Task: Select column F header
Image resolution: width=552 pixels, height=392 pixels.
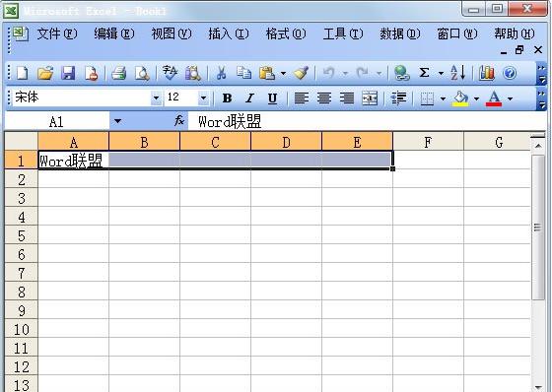Action: point(428,142)
